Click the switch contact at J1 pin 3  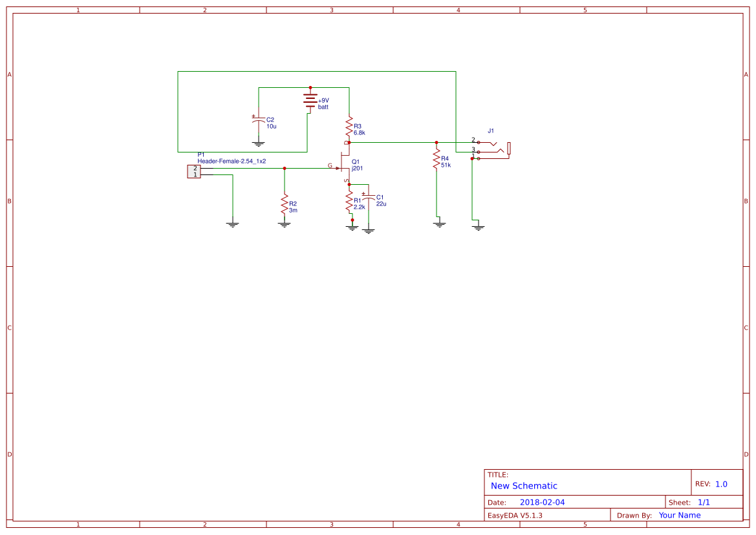point(479,152)
